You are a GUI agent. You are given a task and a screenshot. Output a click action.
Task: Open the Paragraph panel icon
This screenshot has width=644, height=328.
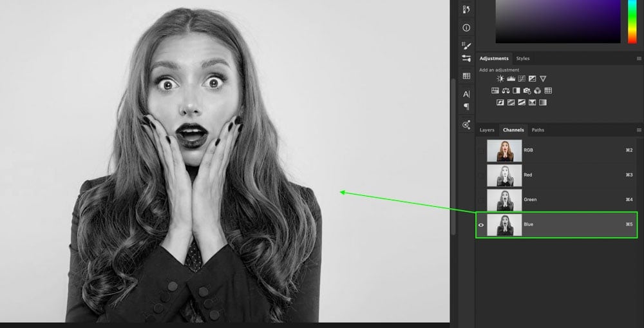tap(466, 106)
